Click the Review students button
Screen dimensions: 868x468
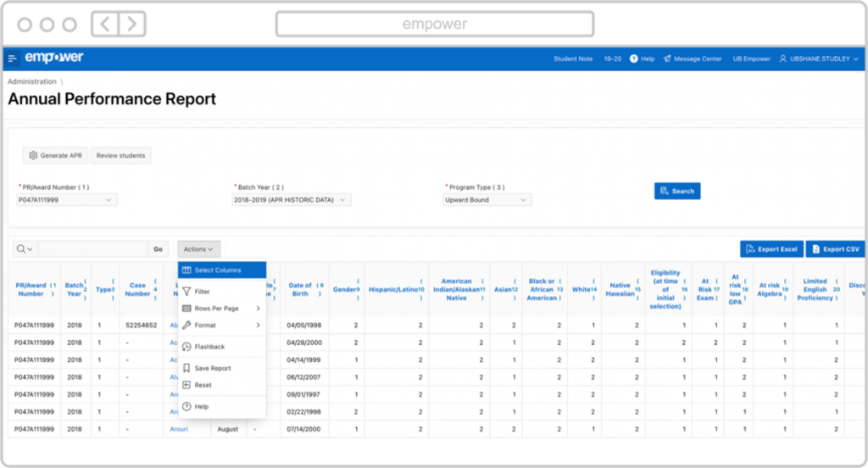pyautogui.click(x=120, y=155)
